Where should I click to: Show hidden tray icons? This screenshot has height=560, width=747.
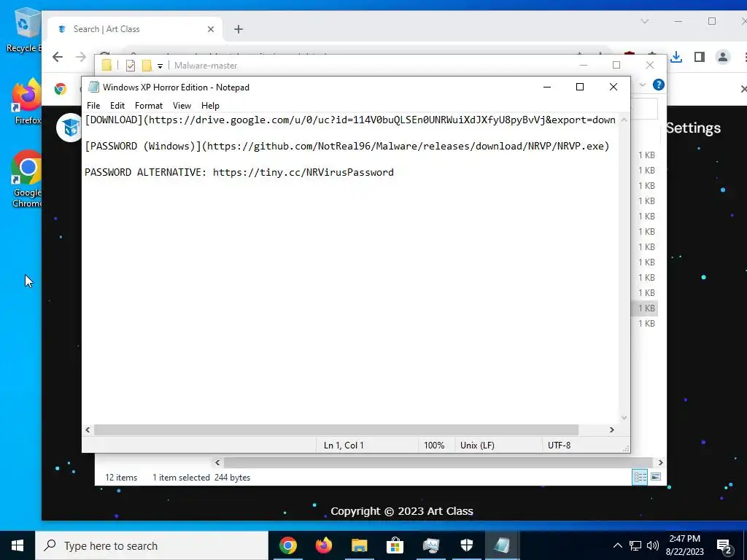(617, 545)
